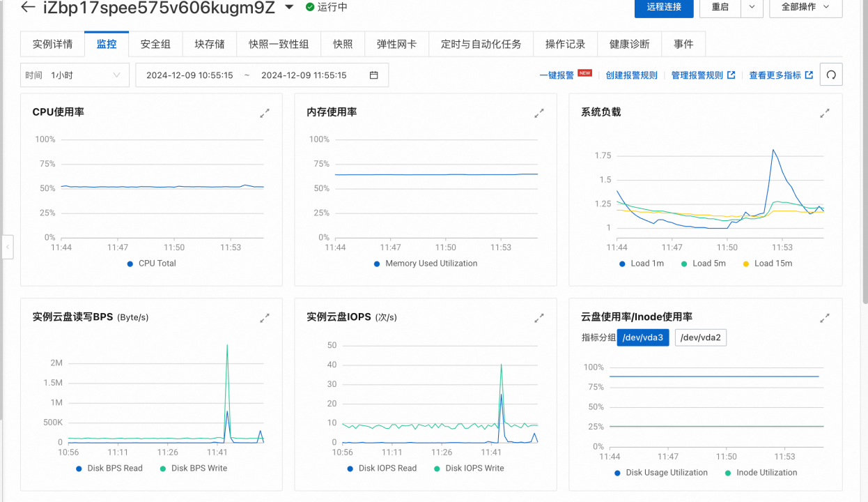Click the 一键报警 link
This screenshot has height=502, width=868.
pos(557,75)
